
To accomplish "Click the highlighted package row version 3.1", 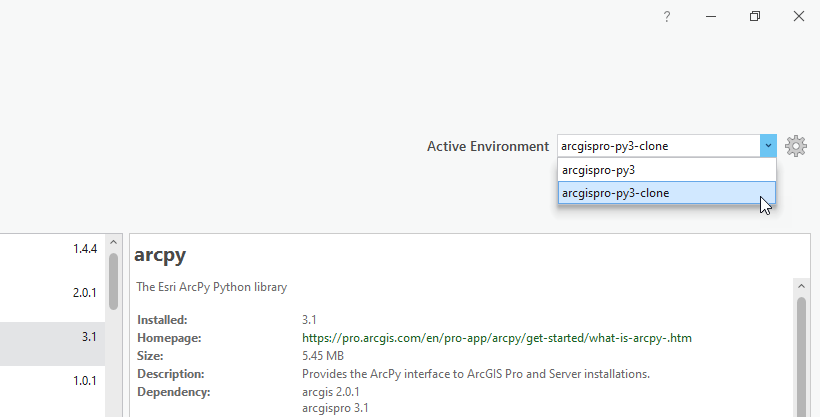I will 50,337.
